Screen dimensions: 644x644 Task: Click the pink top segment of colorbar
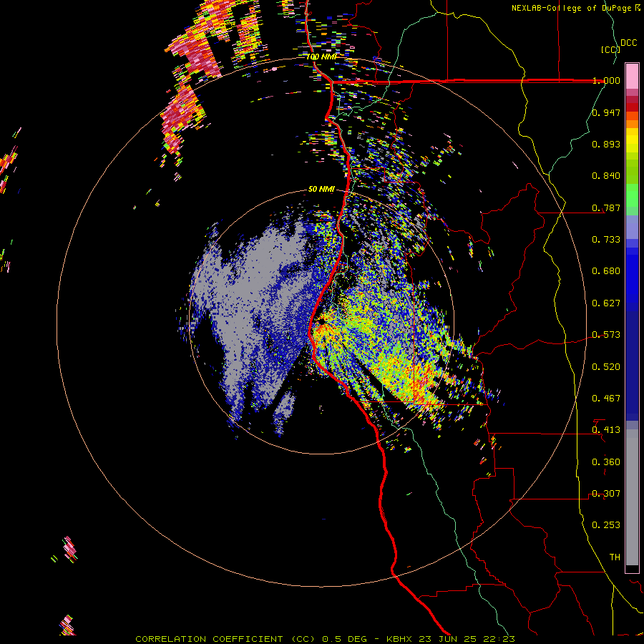632,76
